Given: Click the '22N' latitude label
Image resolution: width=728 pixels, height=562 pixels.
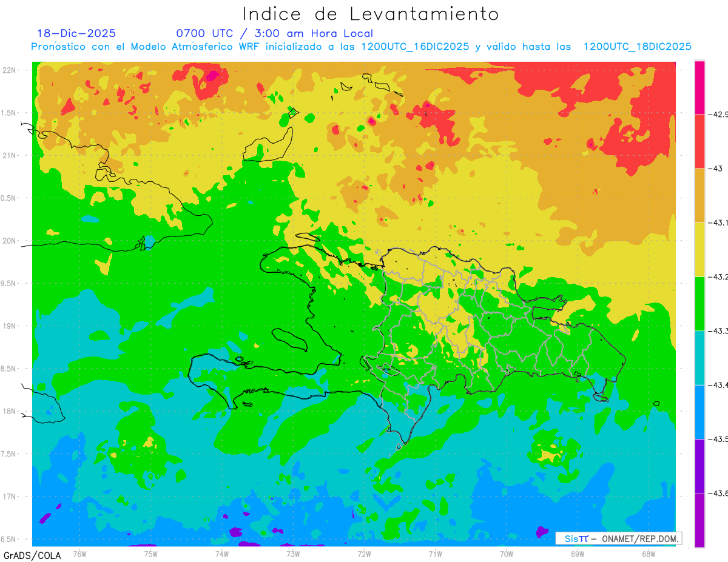Looking at the screenshot, I should coord(10,70).
